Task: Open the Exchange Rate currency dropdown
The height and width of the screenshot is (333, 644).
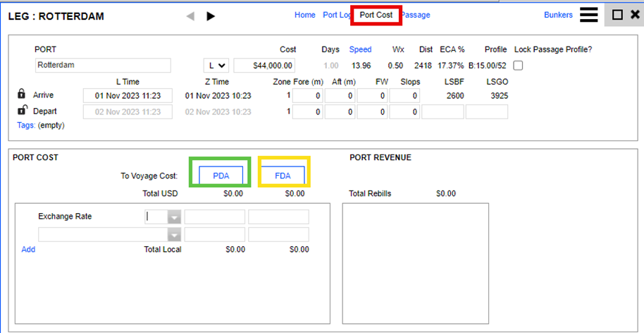Action: (x=174, y=217)
